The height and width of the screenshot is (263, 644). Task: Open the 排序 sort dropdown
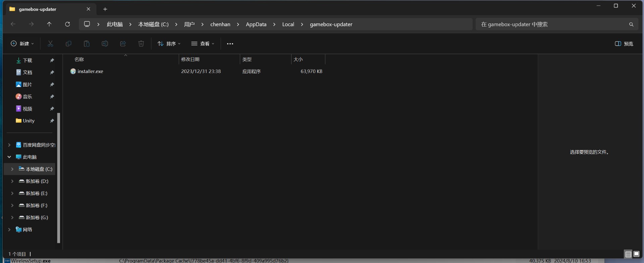[x=169, y=44]
